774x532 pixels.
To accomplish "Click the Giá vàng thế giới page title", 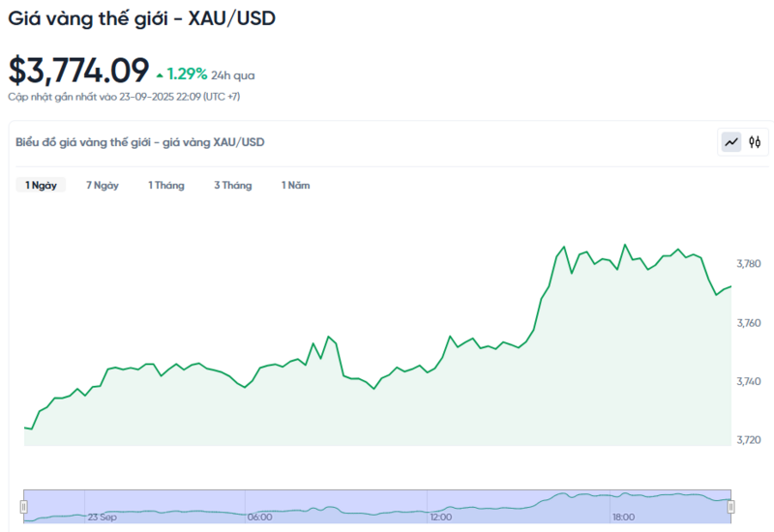I will pos(141,17).
